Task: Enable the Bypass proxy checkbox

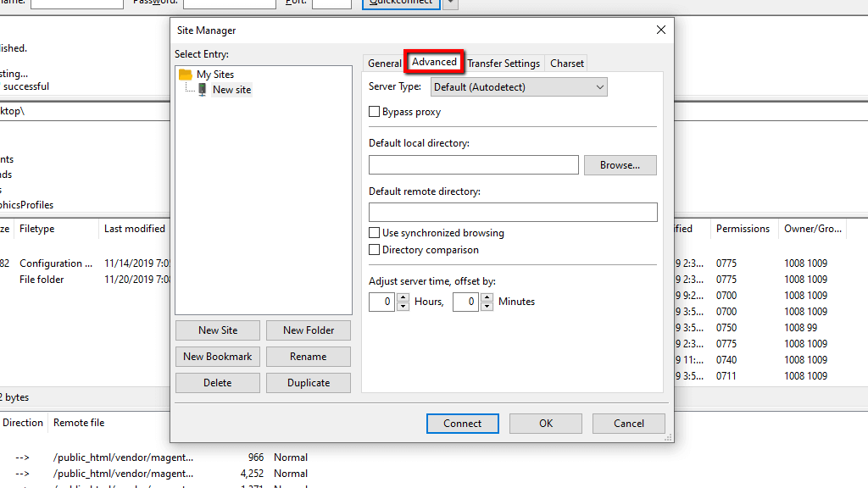Action: pos(374,111)
